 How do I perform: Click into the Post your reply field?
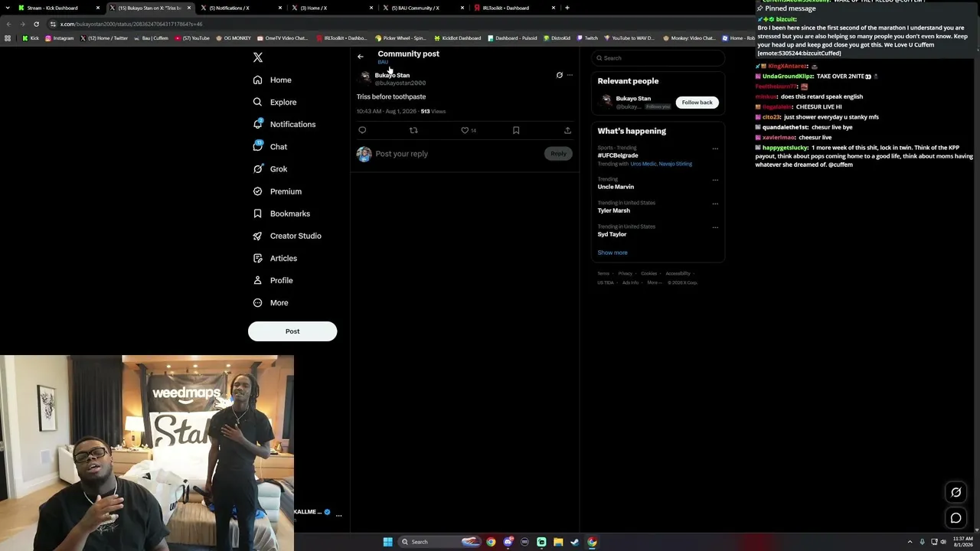tap(458, 154)
